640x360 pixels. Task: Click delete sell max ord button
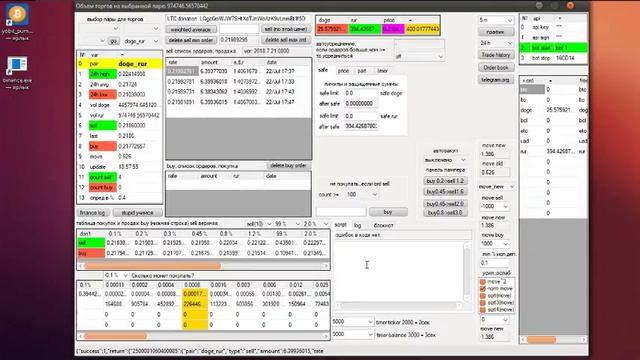pos(285,40)
